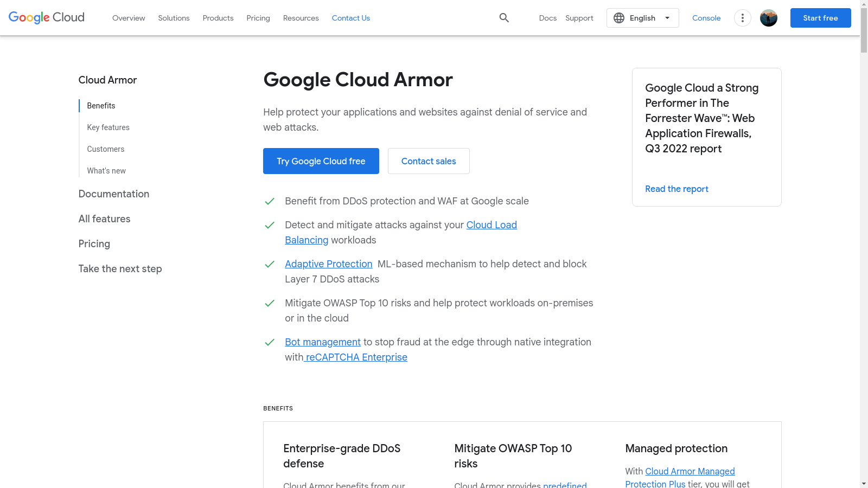This screenshot has width=868, height=488.
Task: Click Read the report link
Action: (x=676, y=189)
